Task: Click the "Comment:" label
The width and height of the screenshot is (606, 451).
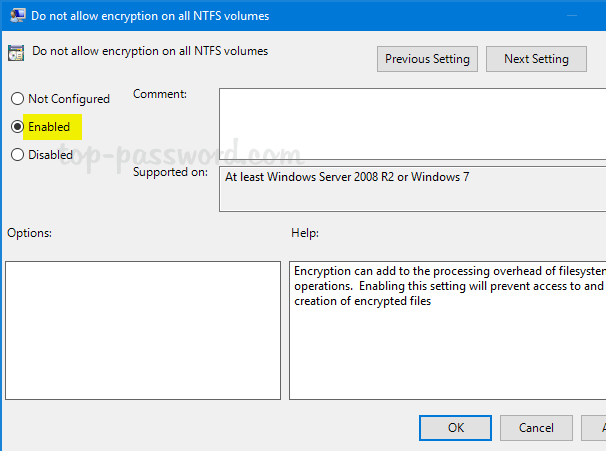Action: click(x=160, y=94)
